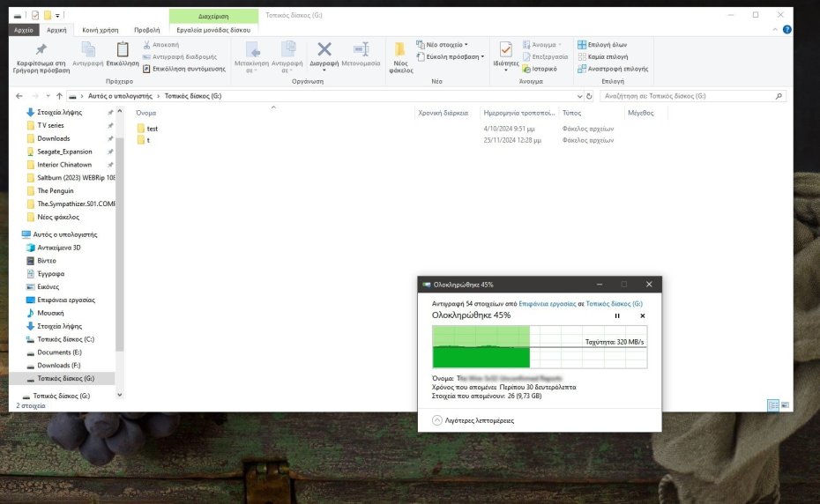Image resolution: width=820 pixels, height=504 pixels.
Task: Open the Εργαλεία μονάδας δίσκου tab
Action: [213, 30]
